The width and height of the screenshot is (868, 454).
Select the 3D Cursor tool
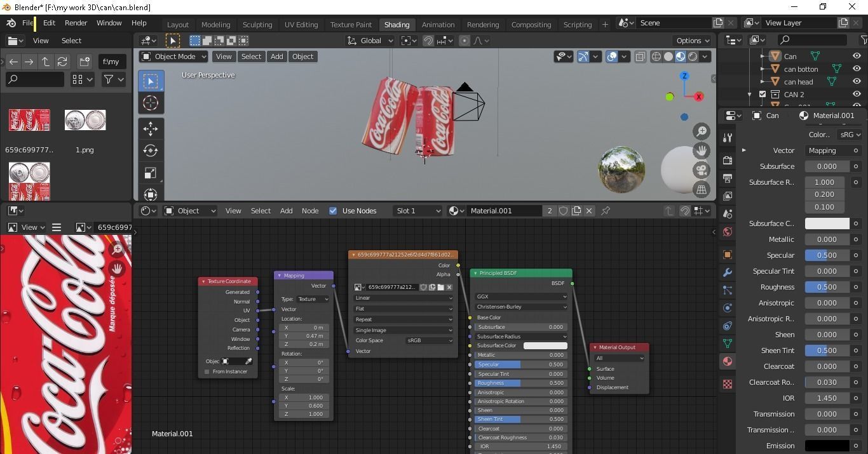point(151,103)
